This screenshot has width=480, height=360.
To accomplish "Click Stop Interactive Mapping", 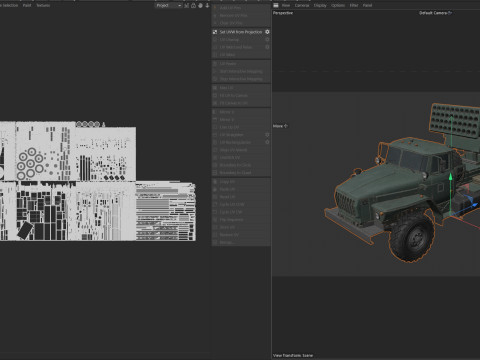I will point(241,79).
